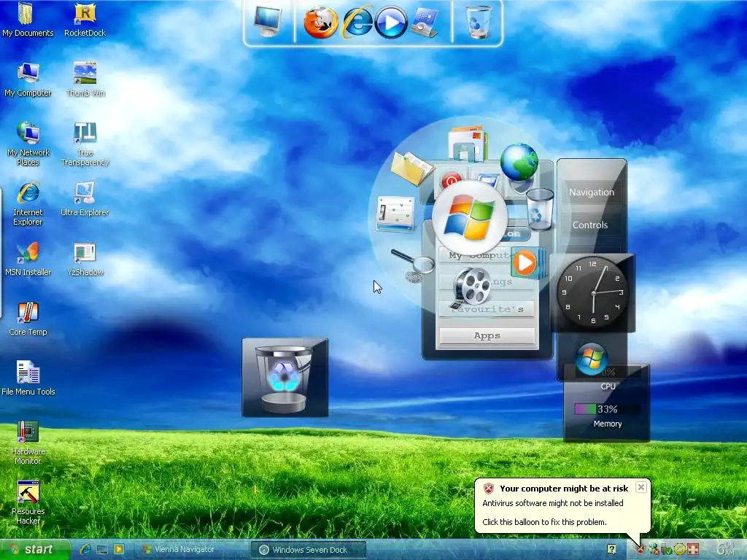Image resolution: width=747 pixels, height=560 pixels.
Task: Click Safely Remove Hardware tray icon
Action: pyautogui.click(x=666, y=550)
